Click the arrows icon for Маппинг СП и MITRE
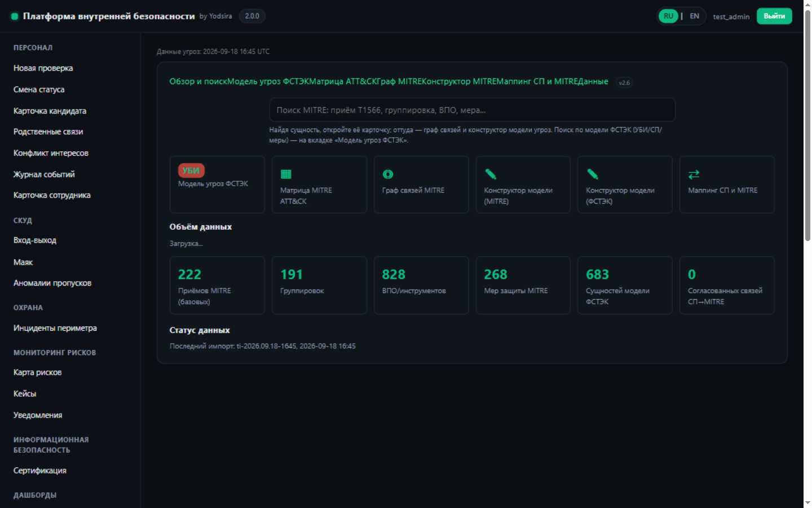812x508 pixels. point(694,174)
